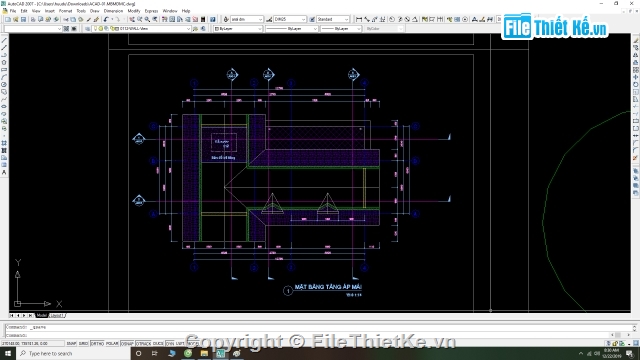This screenshot has width=640, height=360.
Task: Open the Windows Start menu
Action: (x=8, y=353)
